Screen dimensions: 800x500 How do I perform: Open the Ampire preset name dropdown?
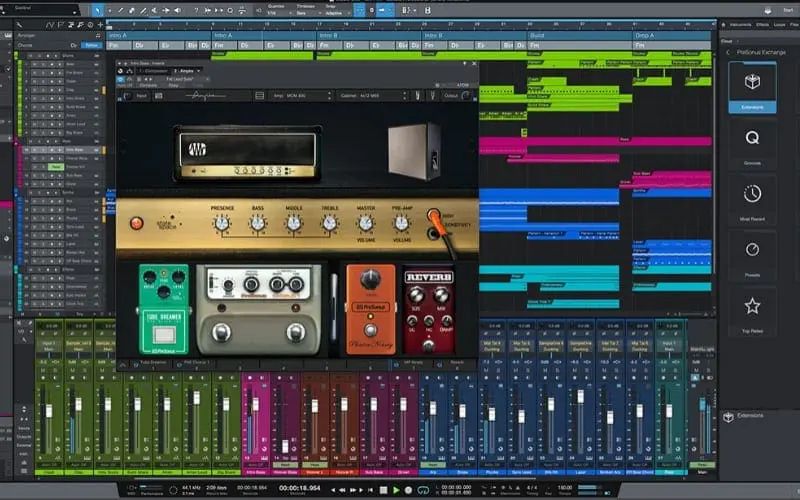tap(186, 79)
